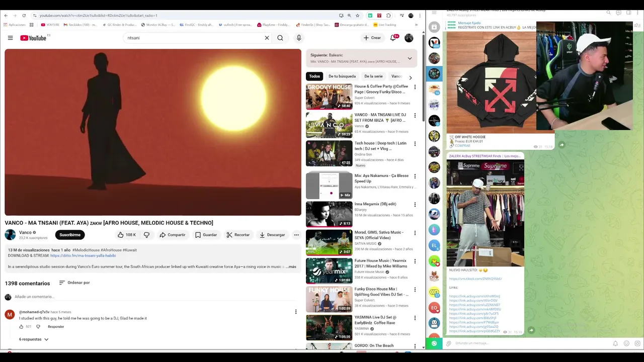Open the YouTube hamburger guide menu
The height and width of the screenshot is (362, 644).
10,38
